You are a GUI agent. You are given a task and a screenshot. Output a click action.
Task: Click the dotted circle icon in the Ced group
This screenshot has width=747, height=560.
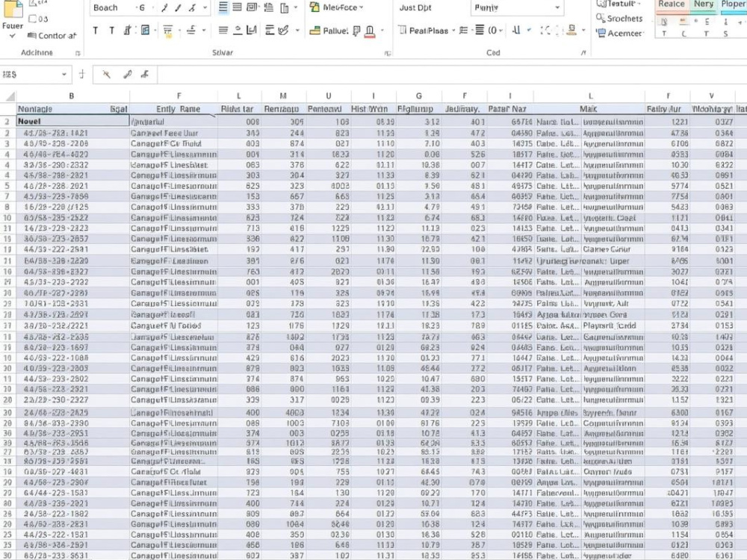tap(545, 31)
